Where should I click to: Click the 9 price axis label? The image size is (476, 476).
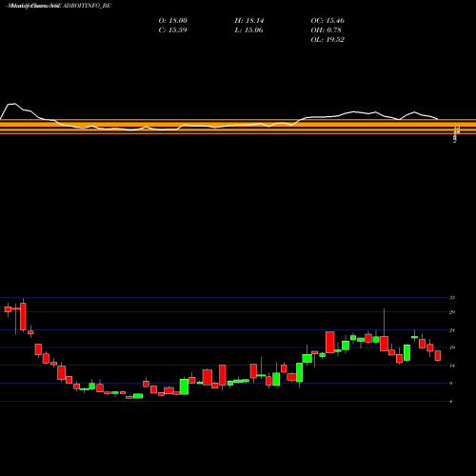pos(451,384)
